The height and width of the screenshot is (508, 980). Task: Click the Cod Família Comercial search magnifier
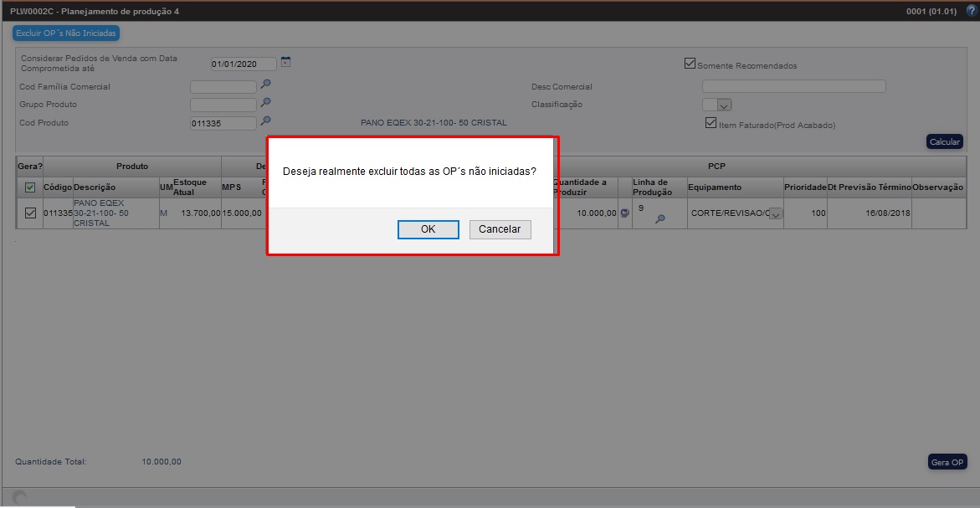coord(265,85)
